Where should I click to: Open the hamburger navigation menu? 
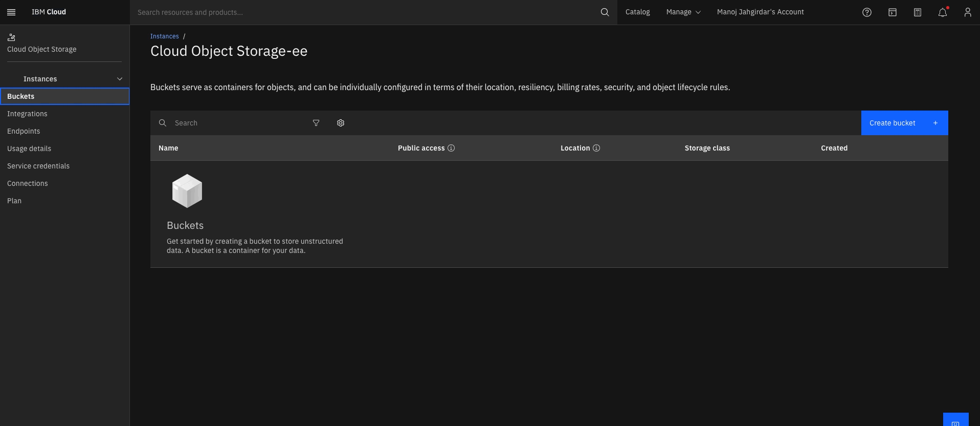11,12
